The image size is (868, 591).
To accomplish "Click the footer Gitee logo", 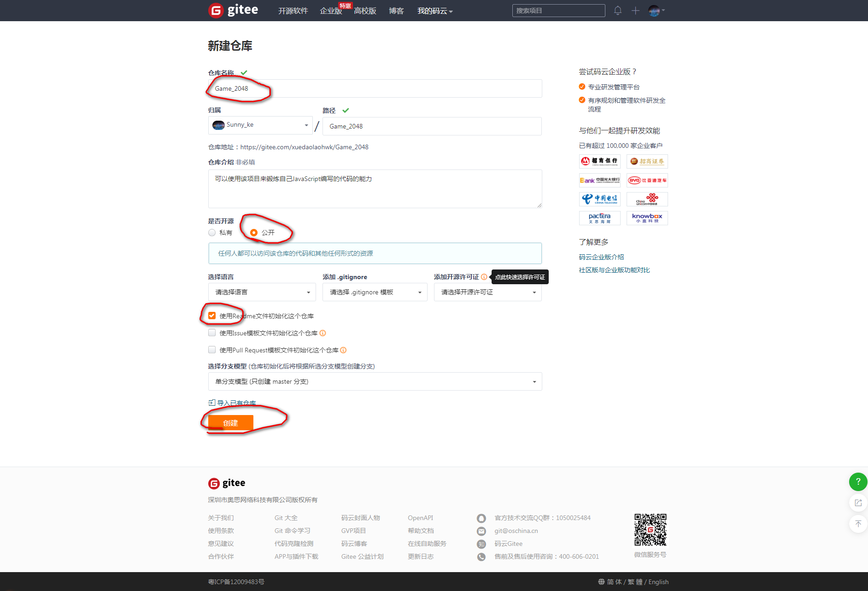I will [227, 483].
